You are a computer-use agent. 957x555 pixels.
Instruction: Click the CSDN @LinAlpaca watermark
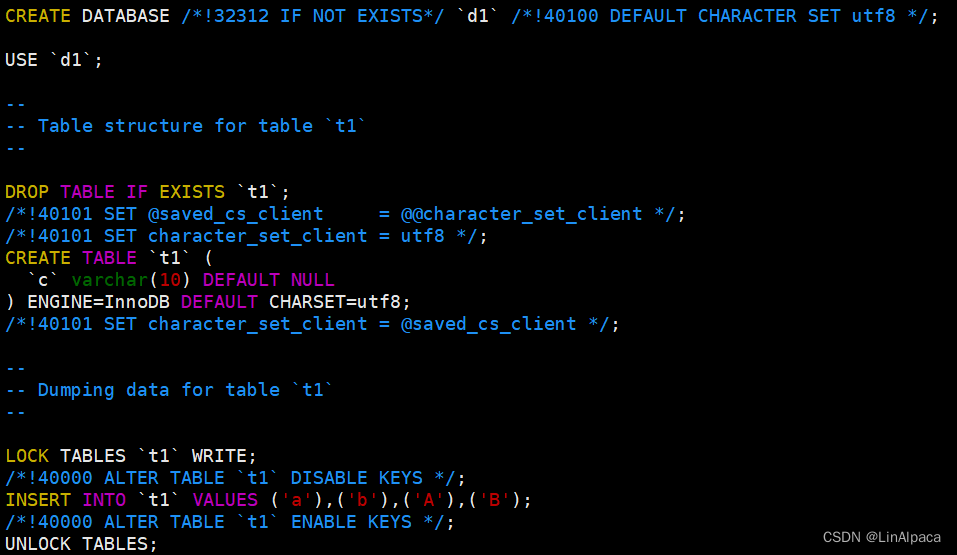(x=881, y=537)
